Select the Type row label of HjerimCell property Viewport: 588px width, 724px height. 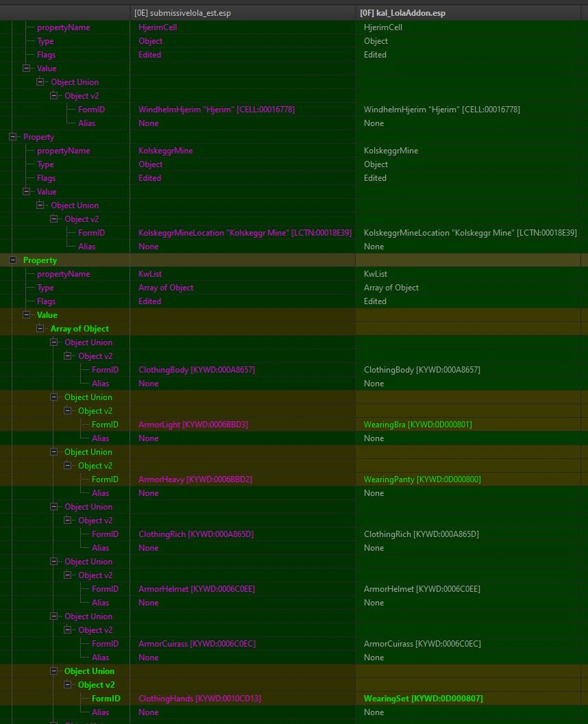(x=45, y=41)
